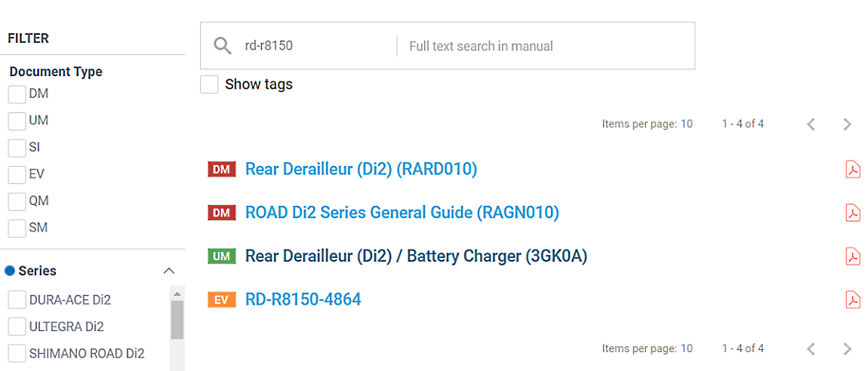Viewport: 868px width, 371px height.
Task: Go to previous page at top pagination
Action: (x=811, y=124)
